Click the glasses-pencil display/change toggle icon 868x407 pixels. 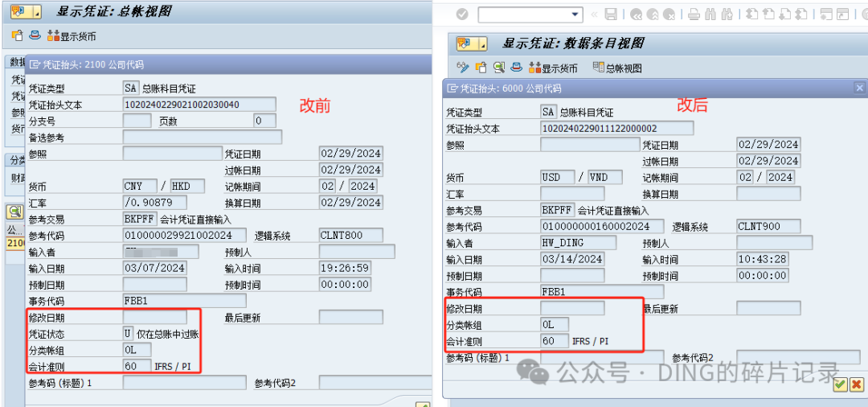tap(463, 68)
